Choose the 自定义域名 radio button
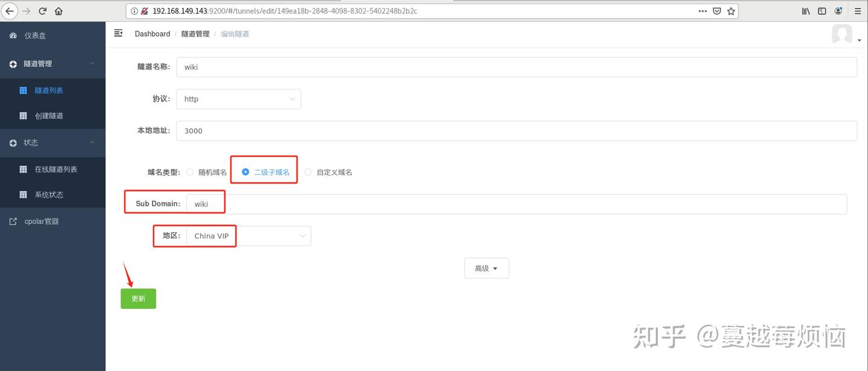868x371 pixels. point(308,172)
